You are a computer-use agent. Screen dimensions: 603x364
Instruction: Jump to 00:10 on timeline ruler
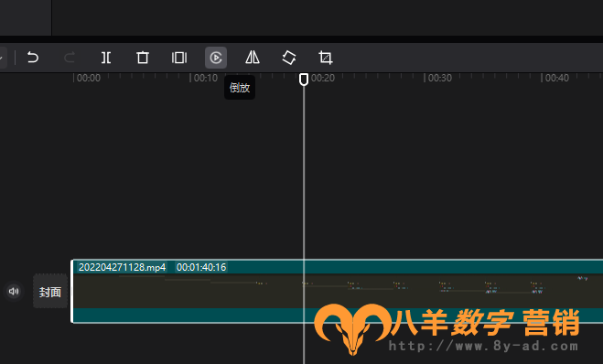click(205, 78)
